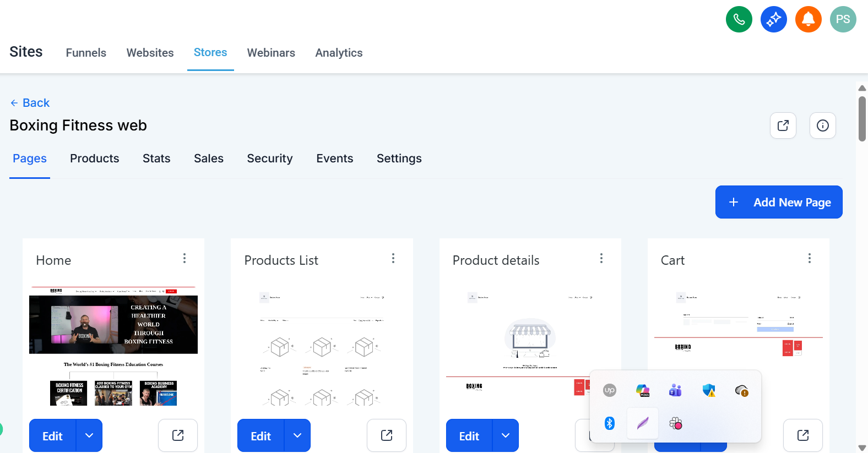Switch to the Products tab
Screen dimensions: 868x453
94,159
